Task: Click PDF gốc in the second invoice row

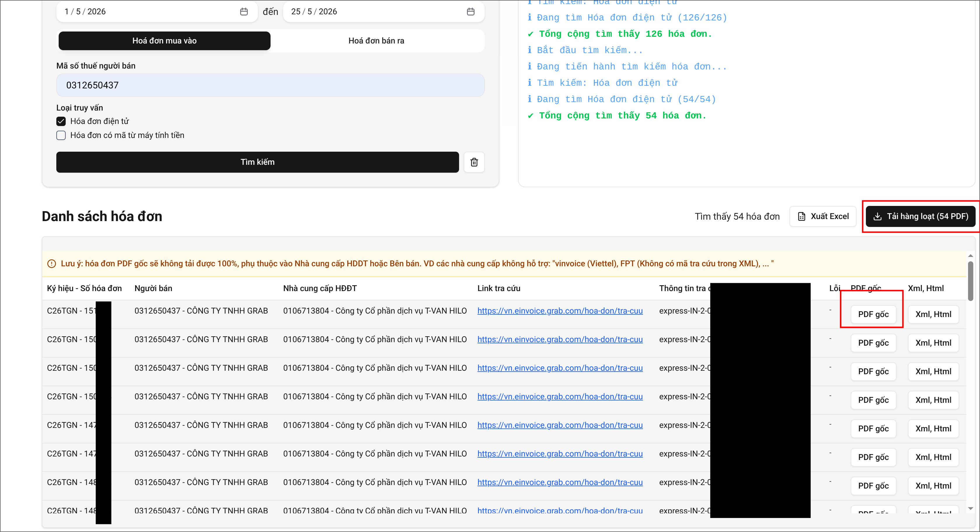Action: click(873, 343)
